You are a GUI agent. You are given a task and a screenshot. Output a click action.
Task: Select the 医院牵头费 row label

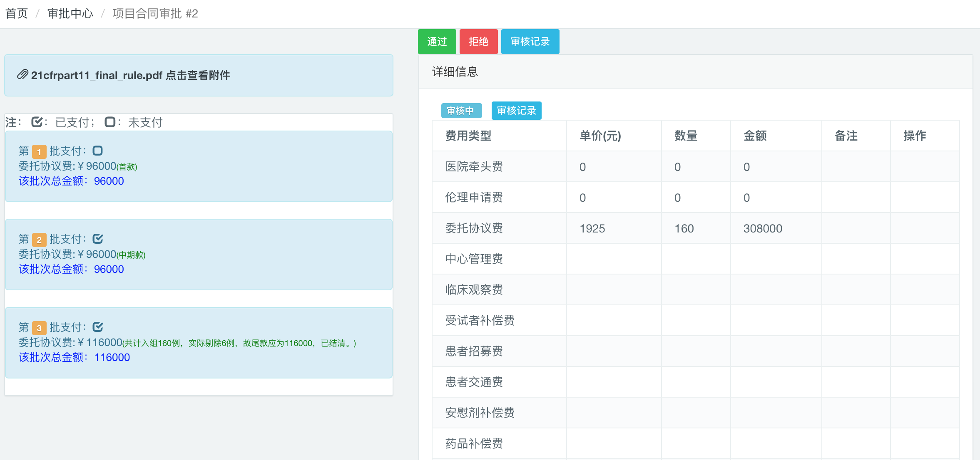pos(474,166)
